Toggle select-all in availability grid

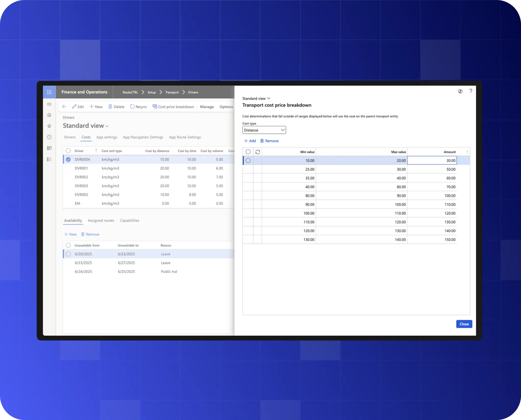pyautogui.click(x=68, y=245)
